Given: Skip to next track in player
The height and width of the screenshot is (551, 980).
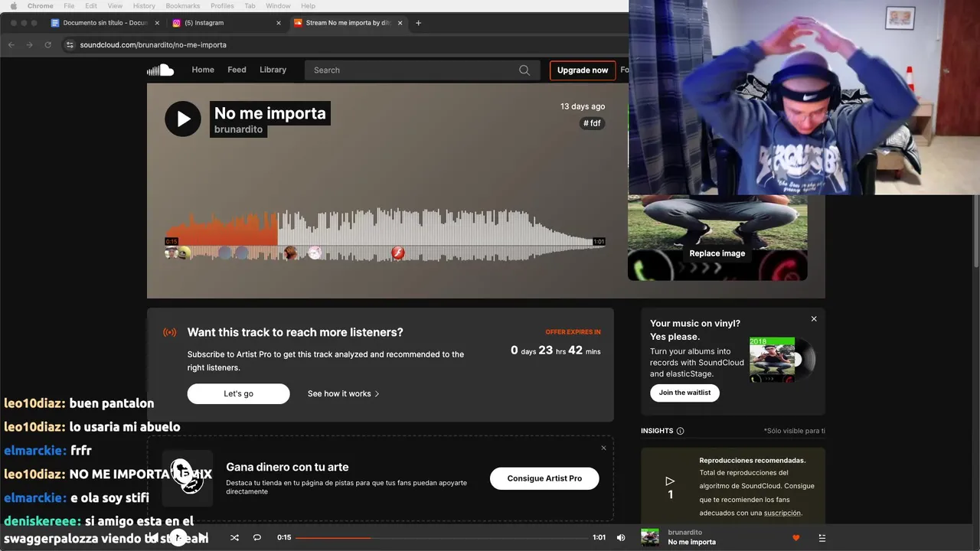Looking at the screenshot, I should point(203,538).
